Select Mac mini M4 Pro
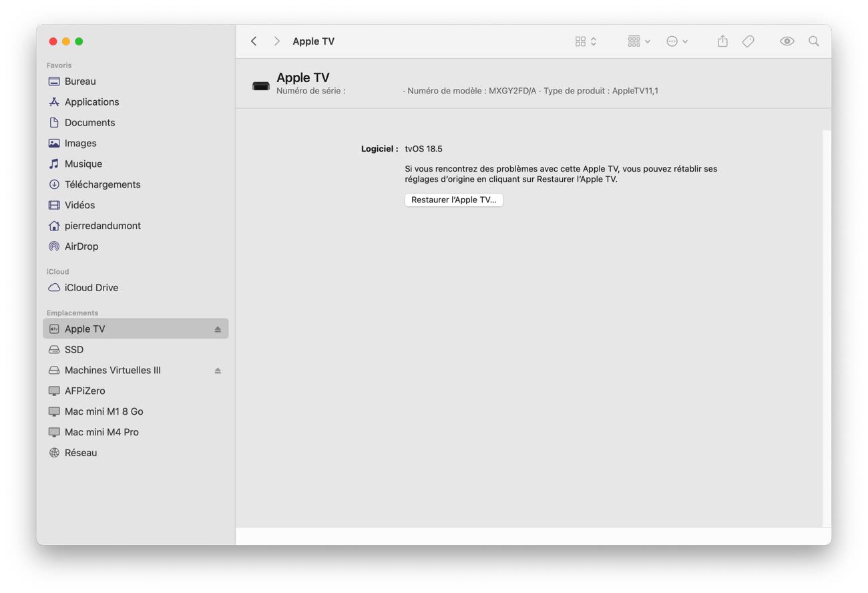This screenshot has height=593, width=868. click(136, 433)
